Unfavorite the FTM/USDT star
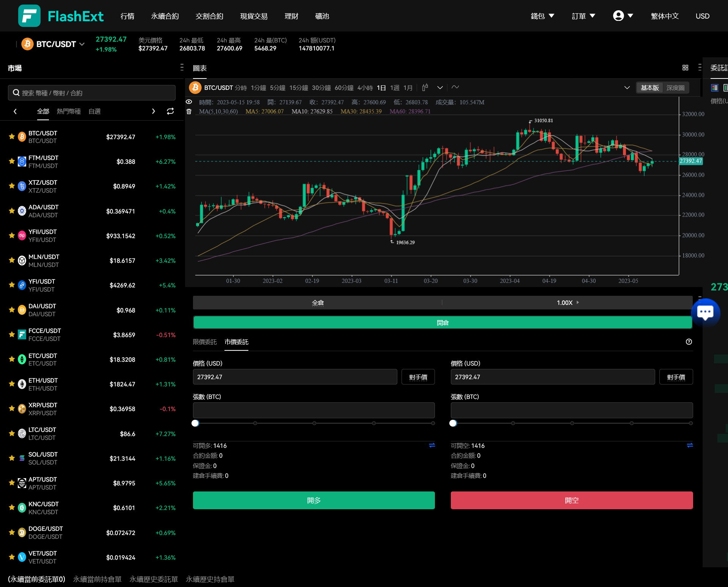The height and width of the screenshot is (587, 728). point(12,162)
